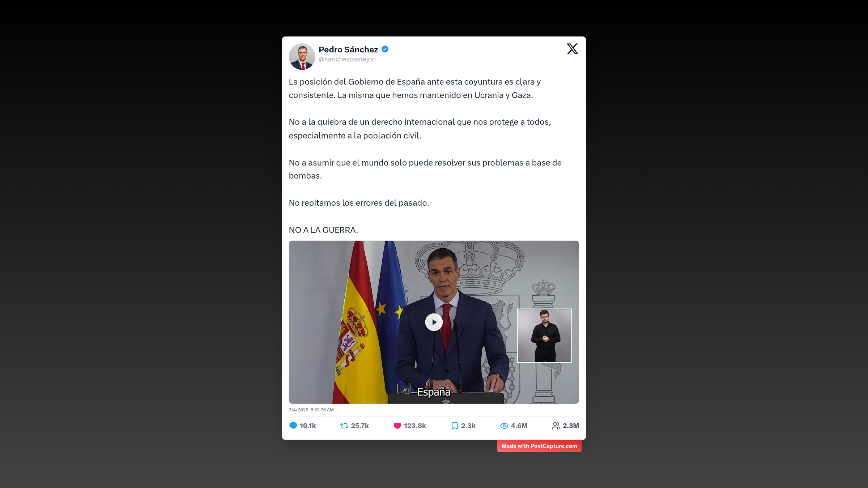The image size is (868, 488).
Task: Click the NO A LA GUERRA text
Action: coord(323,230)
